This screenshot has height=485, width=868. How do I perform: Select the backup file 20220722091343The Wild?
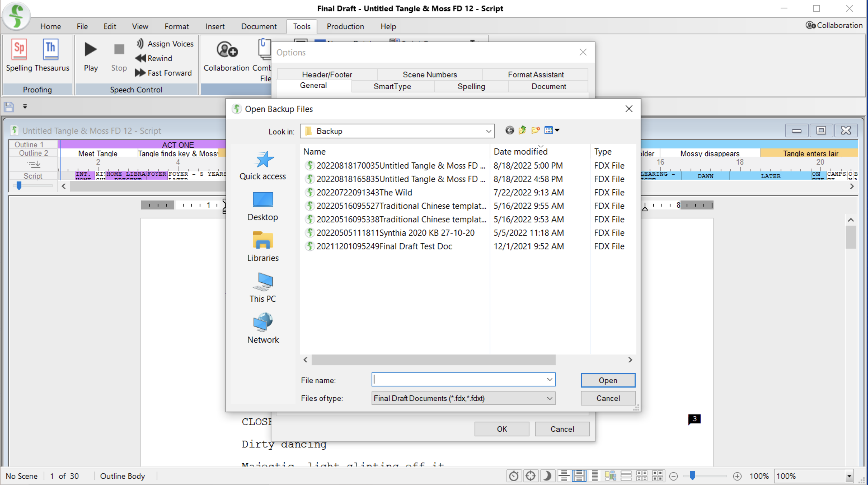pos(365,192)
